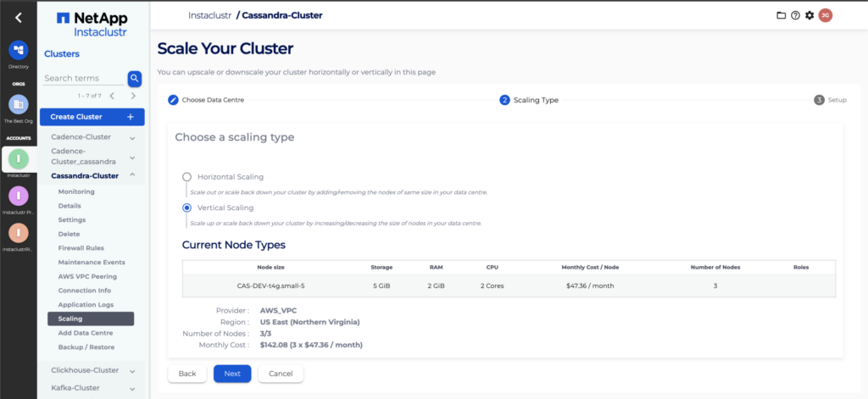
Task: Open the Backup / Restore menu item
Action: (x=86, y=347)
